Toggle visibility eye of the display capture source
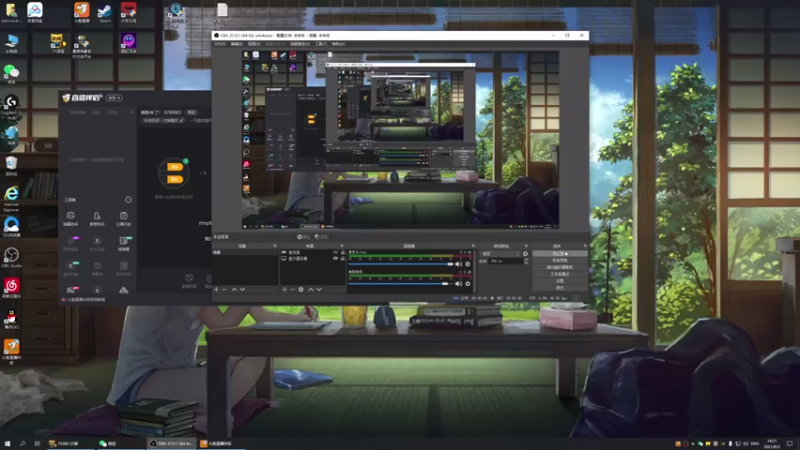Image resolution: width=800 pixels, height=450 pixels. 335,259
